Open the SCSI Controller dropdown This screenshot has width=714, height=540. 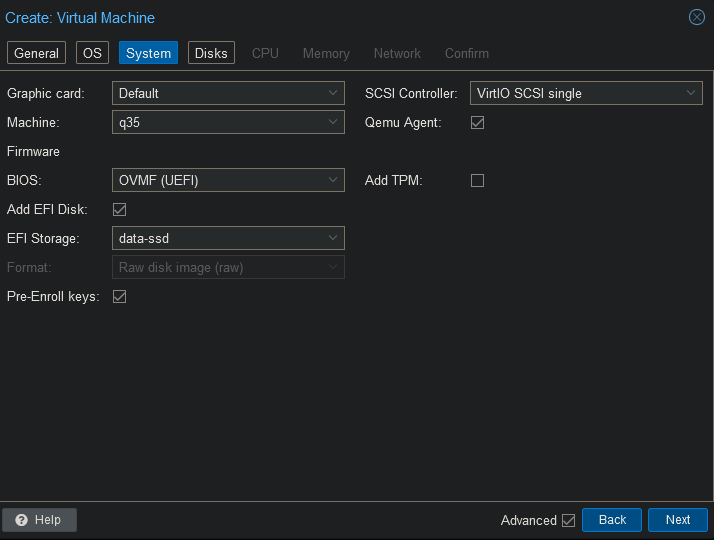point(691,93)
